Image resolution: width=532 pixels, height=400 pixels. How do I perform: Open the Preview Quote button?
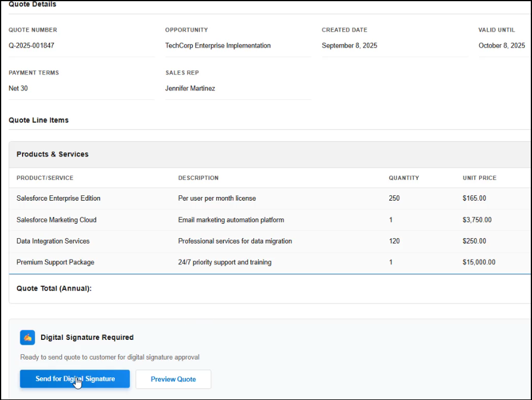pyautogui.click(x=173, y=379)
